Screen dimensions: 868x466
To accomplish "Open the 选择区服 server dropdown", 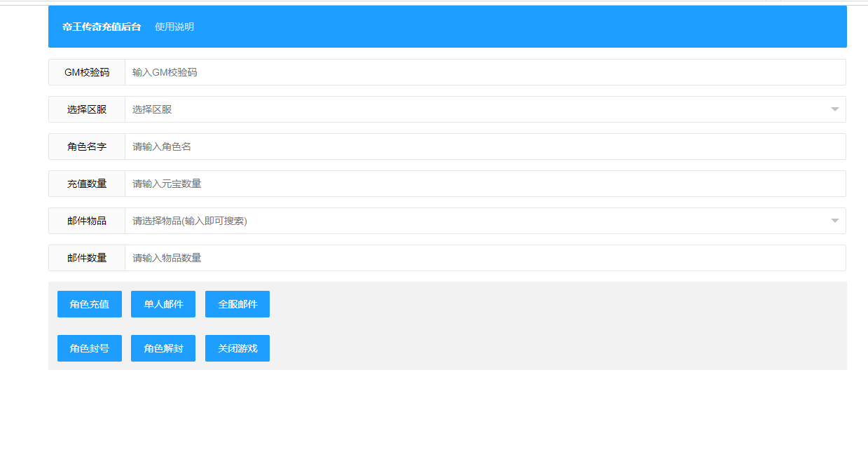I will (476, 109).
